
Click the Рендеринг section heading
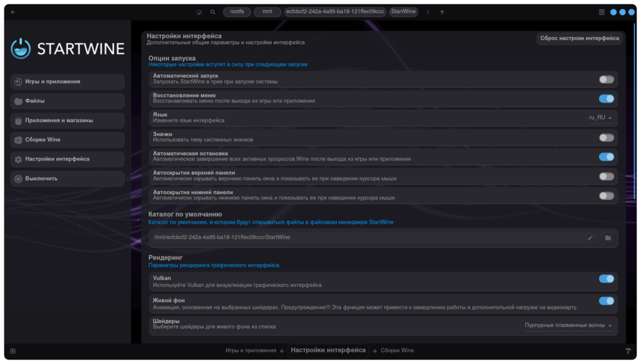165,258
